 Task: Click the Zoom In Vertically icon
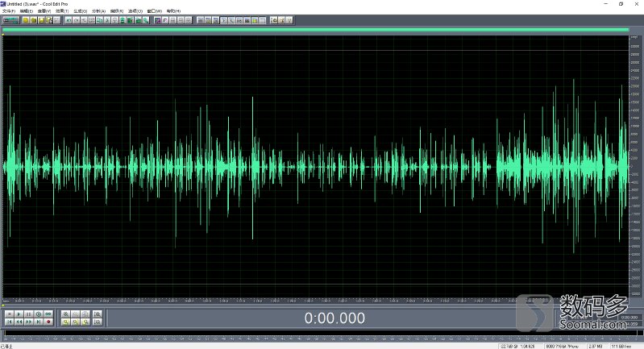(x=98, y=314)
